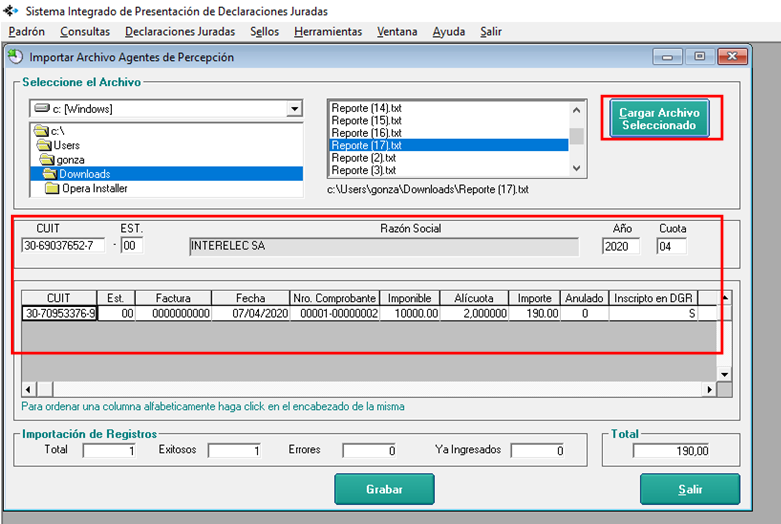This screenshot has height=524, width=781.
Task: Click the file list vertical scrollbar
Action: pyautogui.click(x=577, y=138)
